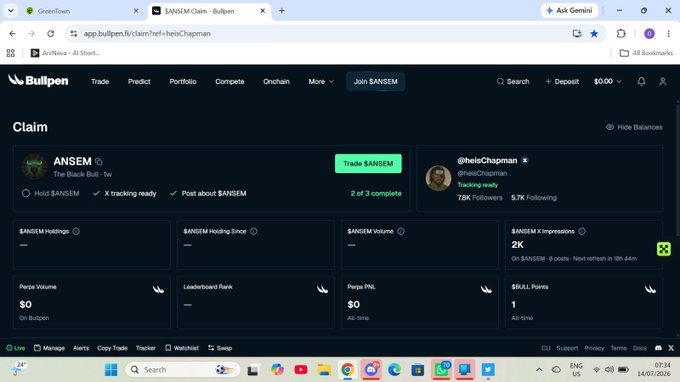Open WhatsApp from the taskbar
Screen dimensions: 680x382
(x=441, y=370)
